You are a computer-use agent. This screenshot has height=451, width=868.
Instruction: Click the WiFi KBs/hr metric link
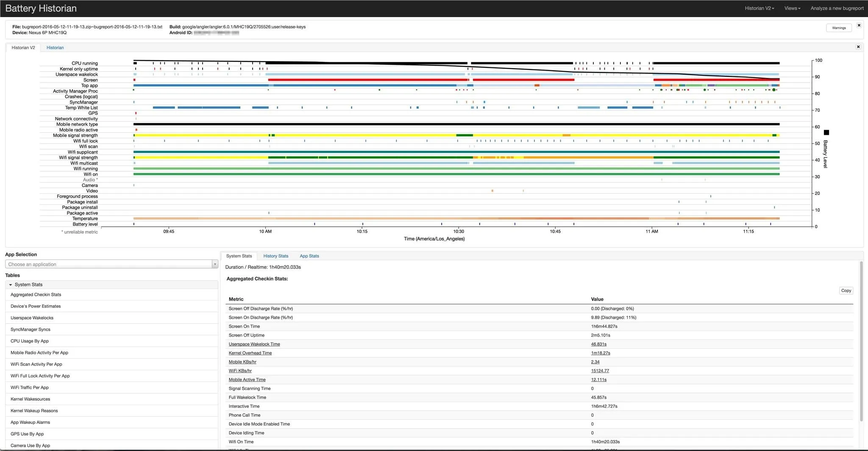[240, 371]
